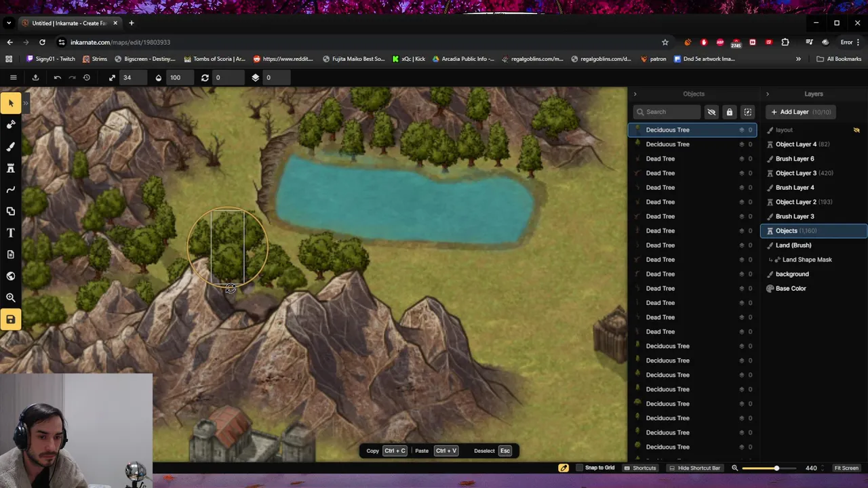Select the Zoom magnifier tool
This screenshot has height=488, width=868.
click(x=11, y=298)
